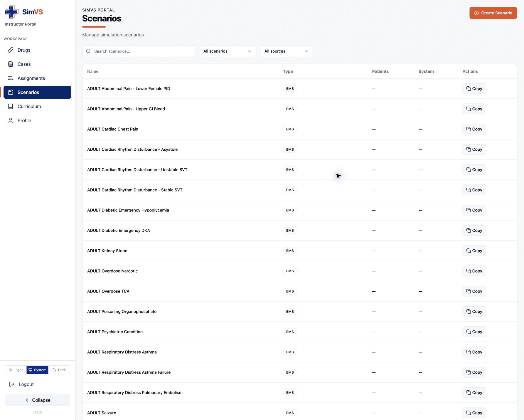Click 'ADULT Overdose Narcotic' row name

pos(112,271)
